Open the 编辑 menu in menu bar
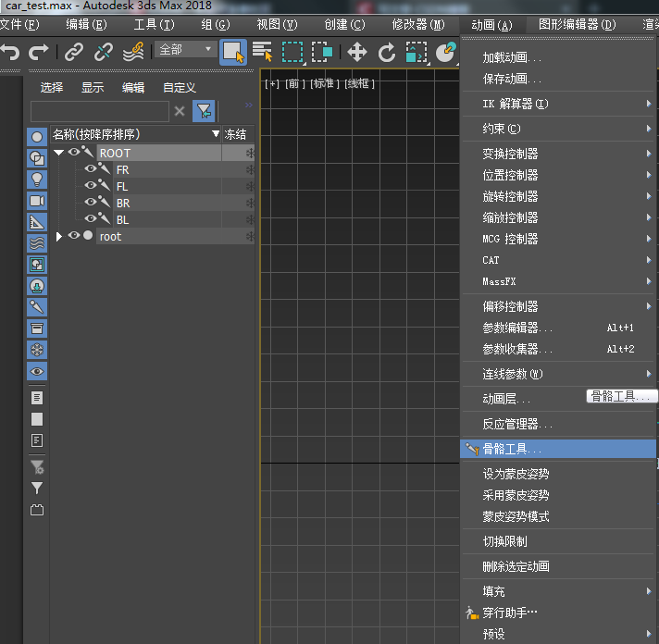659x644 pixels. (86, 25)
